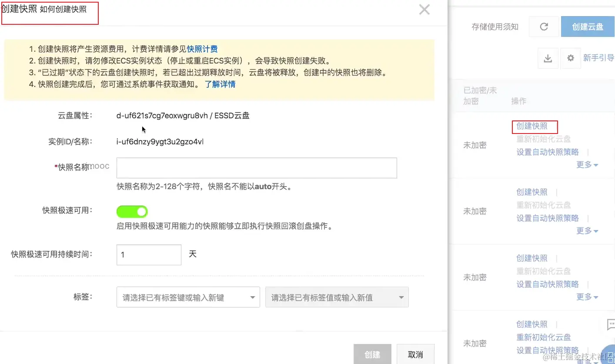Open the tag key dropdown 请选择已有标签键
The height and width of the screenshot is (364, 615).
click(x=188, y=297)
